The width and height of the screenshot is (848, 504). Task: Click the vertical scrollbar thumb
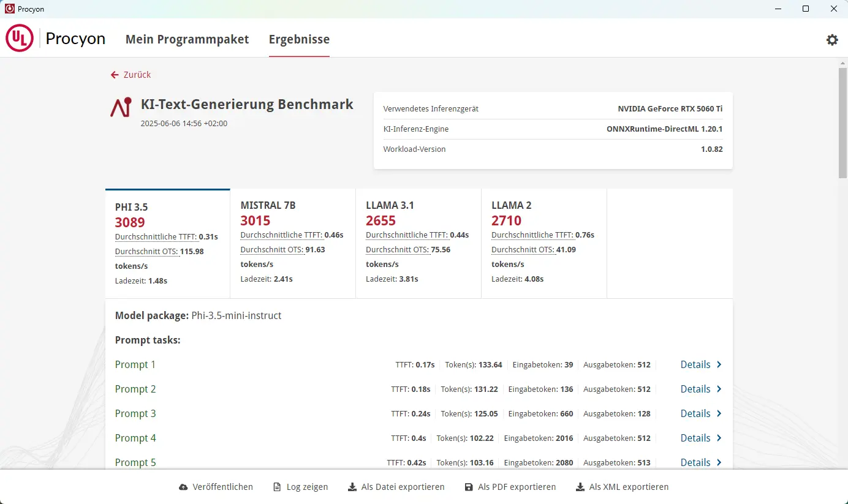click(842, 122)
